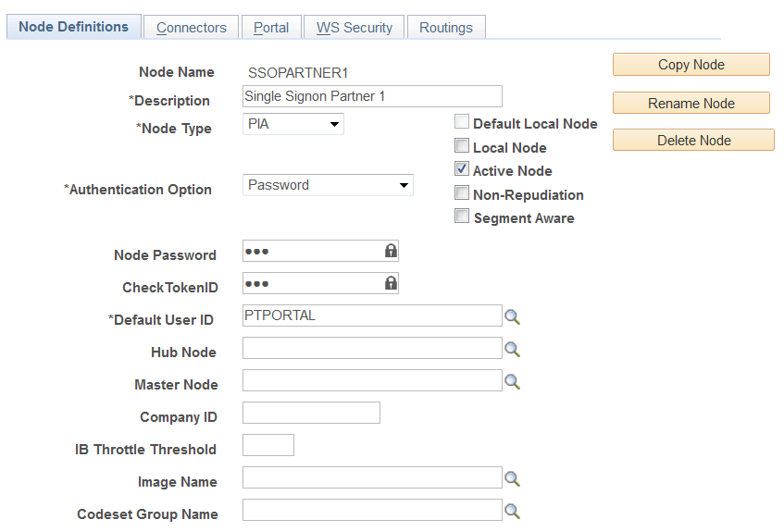Click lock icon in CheckTokenID field

[391, 283]
